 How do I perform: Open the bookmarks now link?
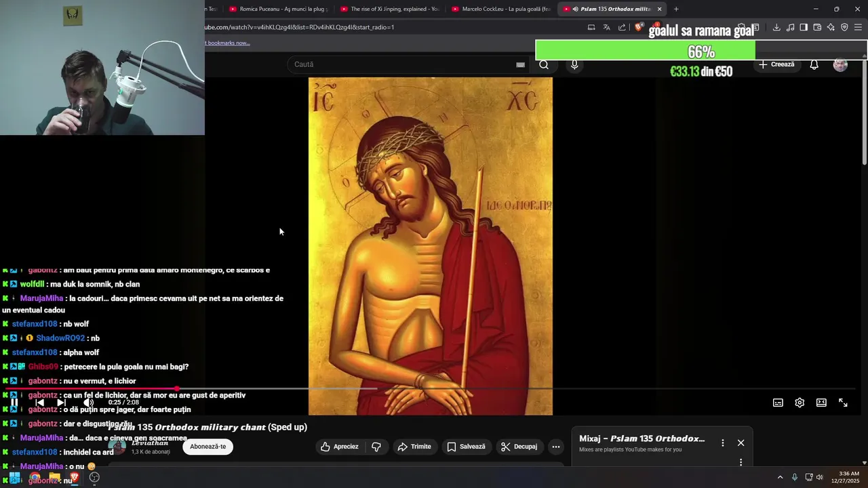[228, 43]
